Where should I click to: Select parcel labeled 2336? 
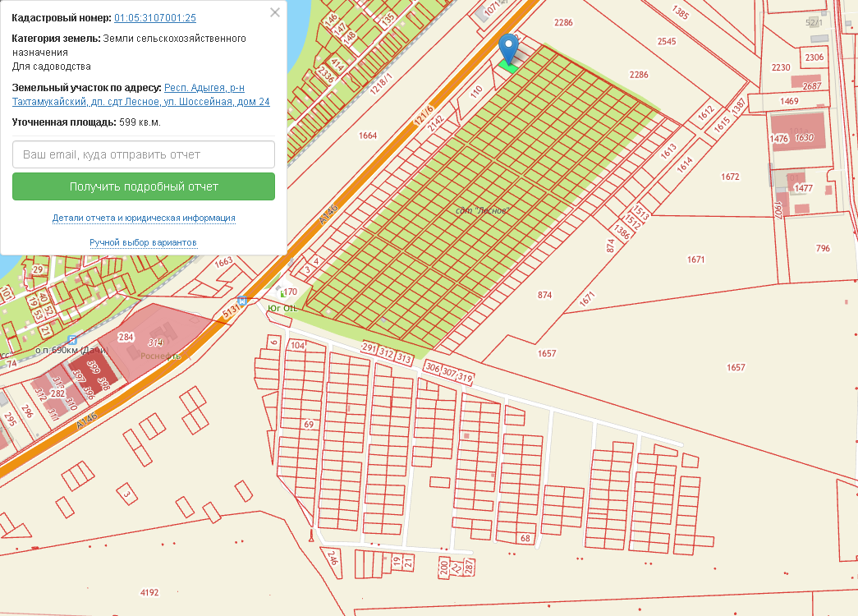(326, 74)
